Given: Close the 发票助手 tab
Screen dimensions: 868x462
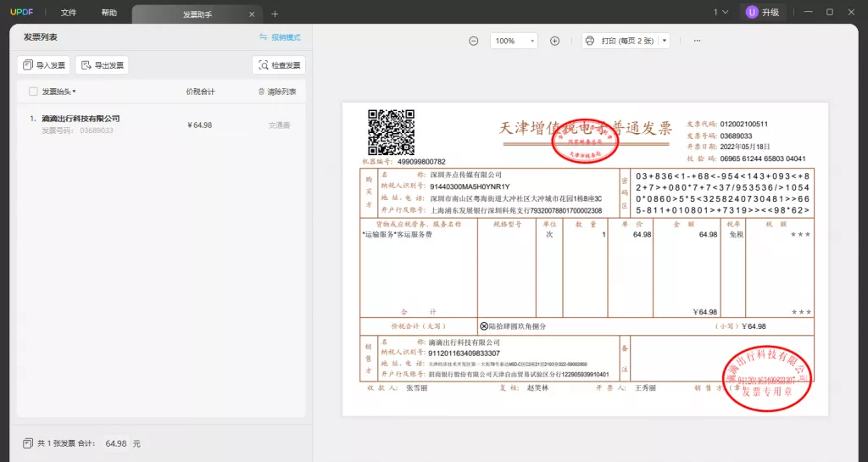Looking at the screenshot, I should click(252, 14).
